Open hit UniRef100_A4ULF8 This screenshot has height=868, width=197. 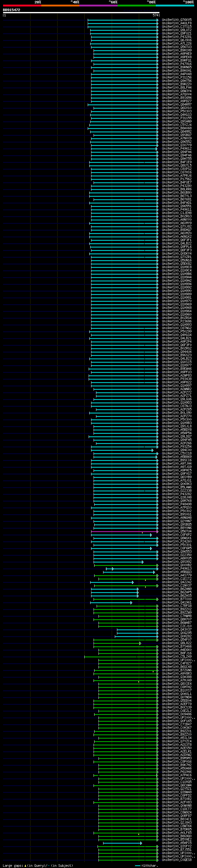(177, 23)
